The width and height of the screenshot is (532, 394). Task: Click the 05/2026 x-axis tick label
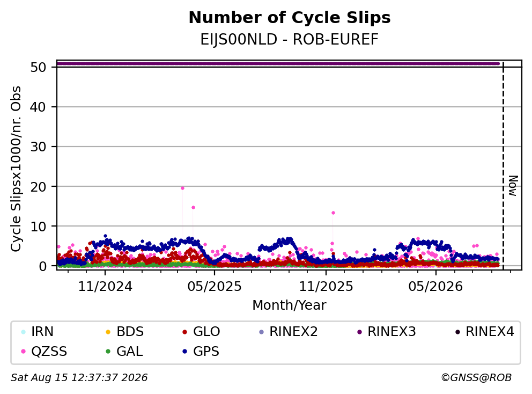point(435,287)
